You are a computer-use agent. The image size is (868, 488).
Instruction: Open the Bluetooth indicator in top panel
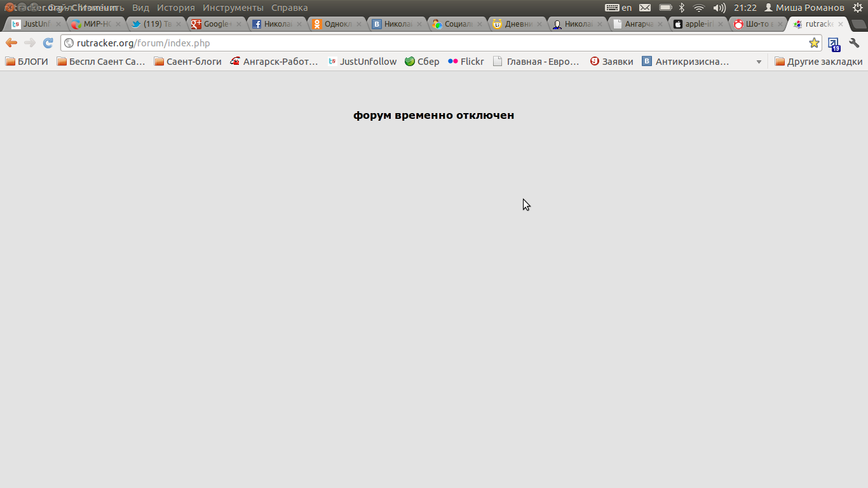tap(682, 8)
